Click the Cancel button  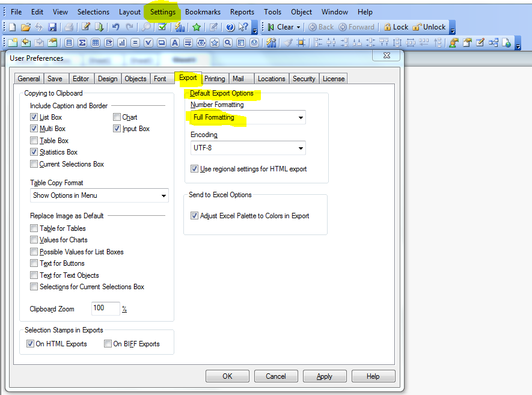pos(276,376)
